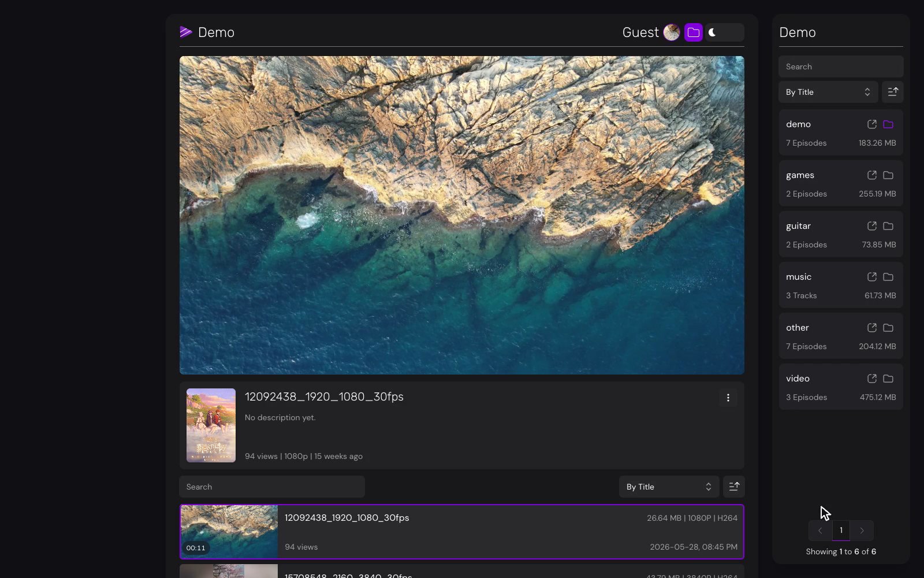Click the '2026-05-28, 08:45 PM' timestamp
This screenshot has height=578, width=924.
694,547
